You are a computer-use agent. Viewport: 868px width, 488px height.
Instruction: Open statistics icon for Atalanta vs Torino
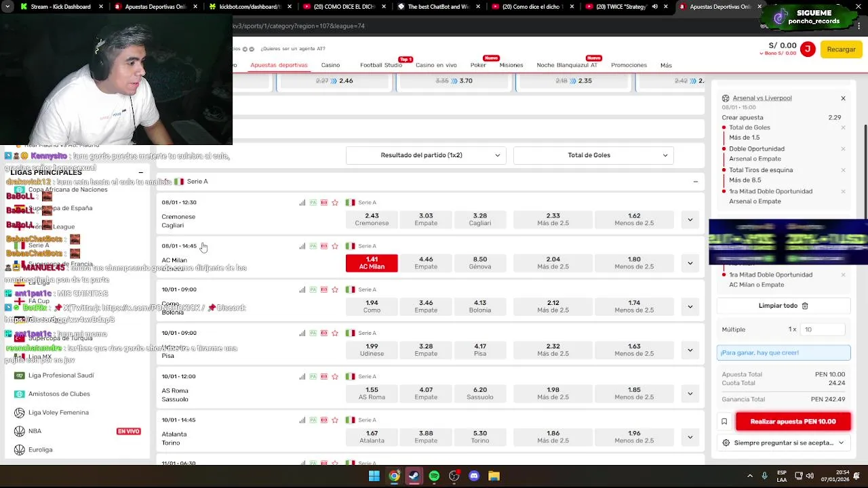click(x=302, y=420)
